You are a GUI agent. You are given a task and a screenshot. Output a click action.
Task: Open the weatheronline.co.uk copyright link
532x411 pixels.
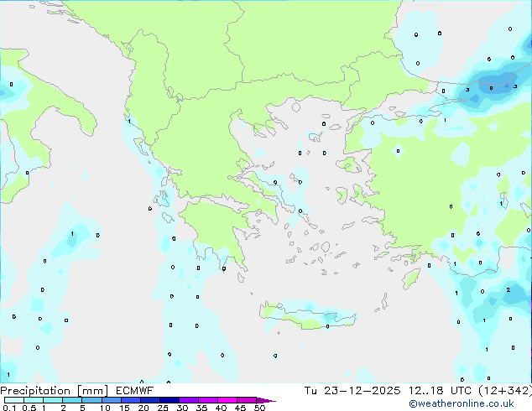461,403
